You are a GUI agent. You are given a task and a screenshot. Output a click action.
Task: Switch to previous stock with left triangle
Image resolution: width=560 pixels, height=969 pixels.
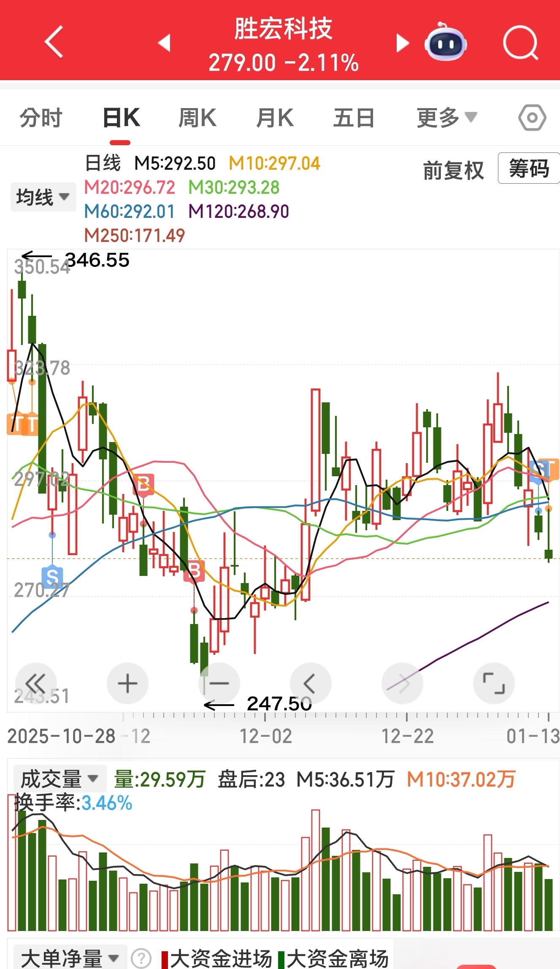[164, 43]
